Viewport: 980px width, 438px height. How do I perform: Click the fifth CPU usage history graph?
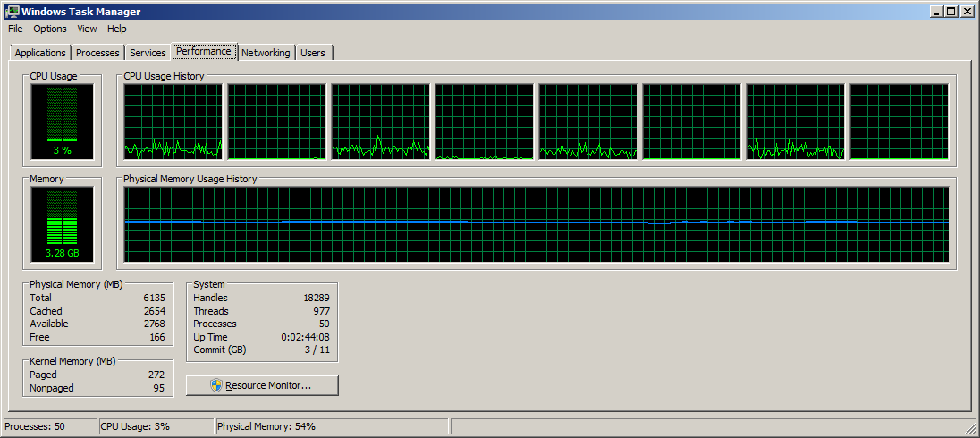coord(588,122)
